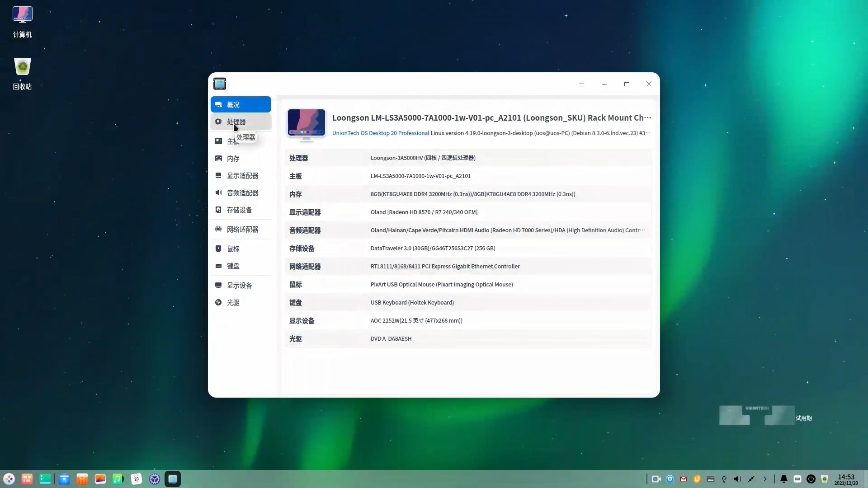Open the multitasking view dock icon

[27, 479]
